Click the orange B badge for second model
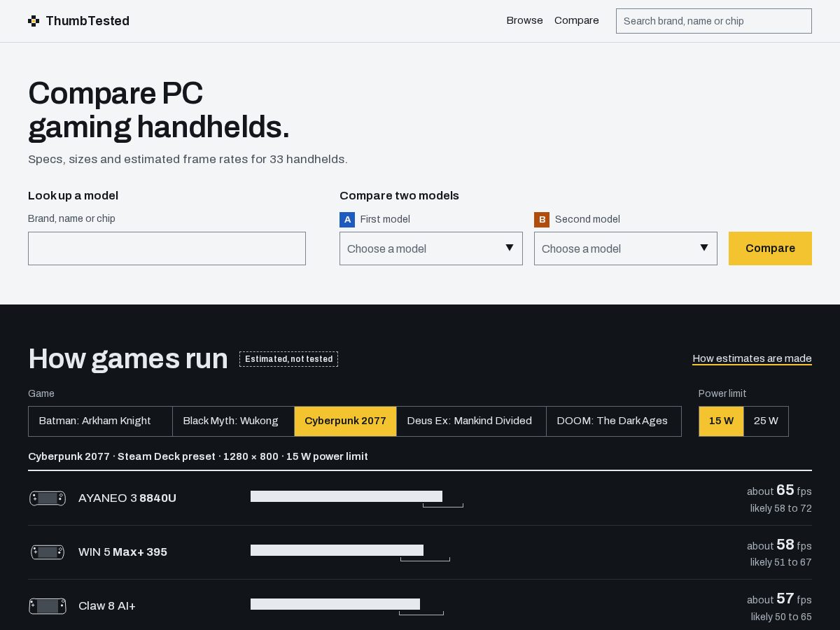The image size is (840, 630). (x=542, y=220)
